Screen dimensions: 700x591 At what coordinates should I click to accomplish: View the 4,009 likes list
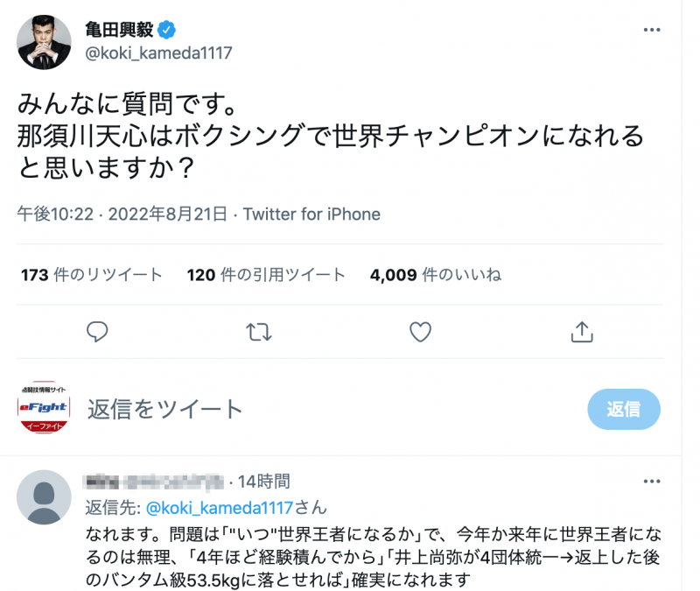click(436, 275)
